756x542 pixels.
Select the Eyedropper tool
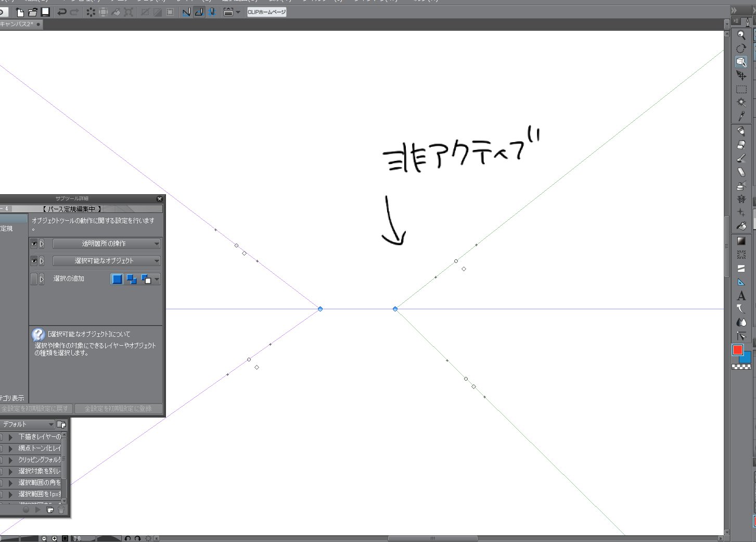(x=741, y=116)
